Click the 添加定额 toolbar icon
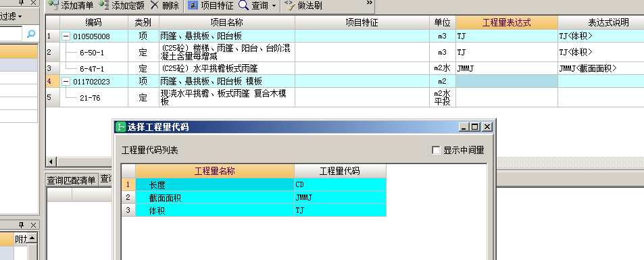The height and width of the screenshot is (260, 644). tap(104, 5)
